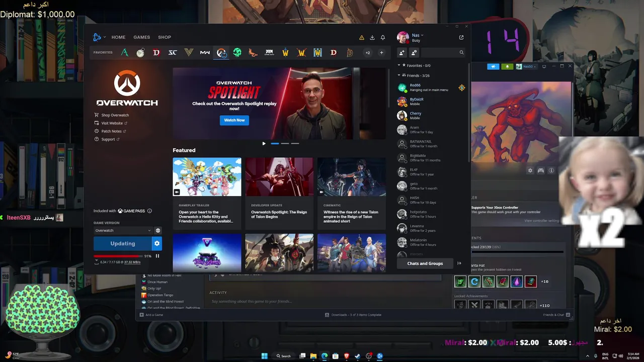644x362 pixels.
Task: Open the Battle.net downloads icon
Action: 372,38
